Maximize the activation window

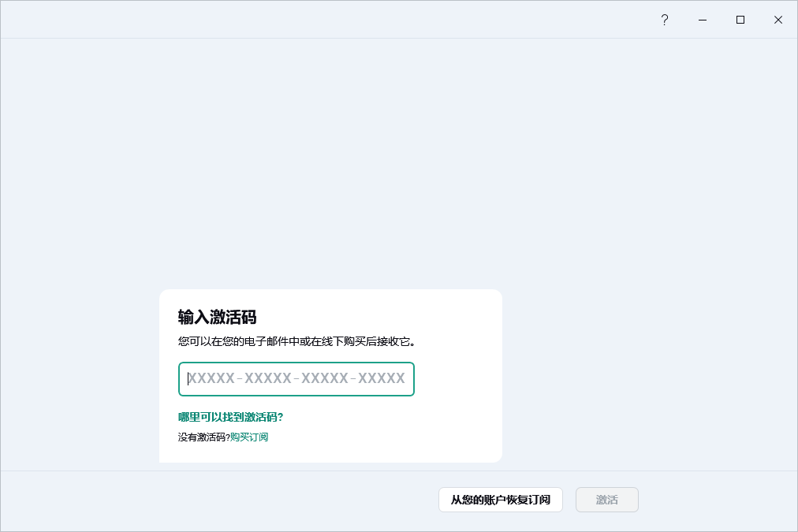(x=740, y=20)
